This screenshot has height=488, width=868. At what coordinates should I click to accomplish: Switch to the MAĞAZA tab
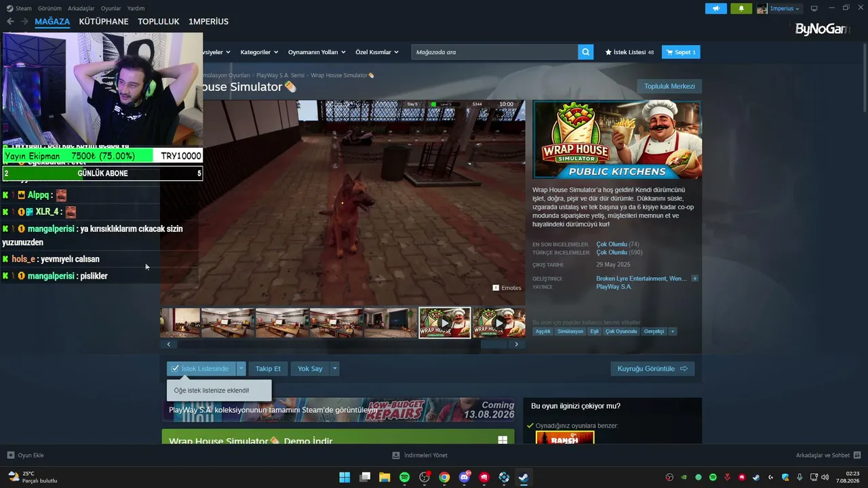(x=52, y=22)
